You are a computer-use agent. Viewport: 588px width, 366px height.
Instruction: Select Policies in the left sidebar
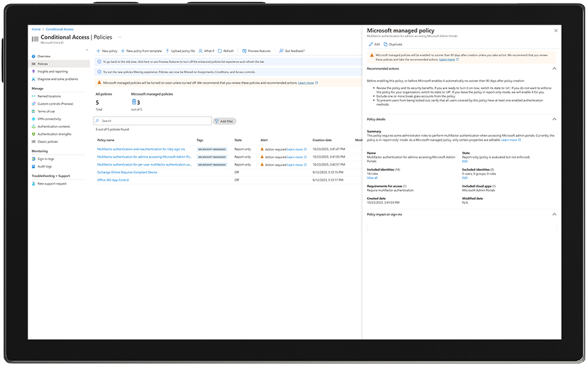tap(60, 64)
